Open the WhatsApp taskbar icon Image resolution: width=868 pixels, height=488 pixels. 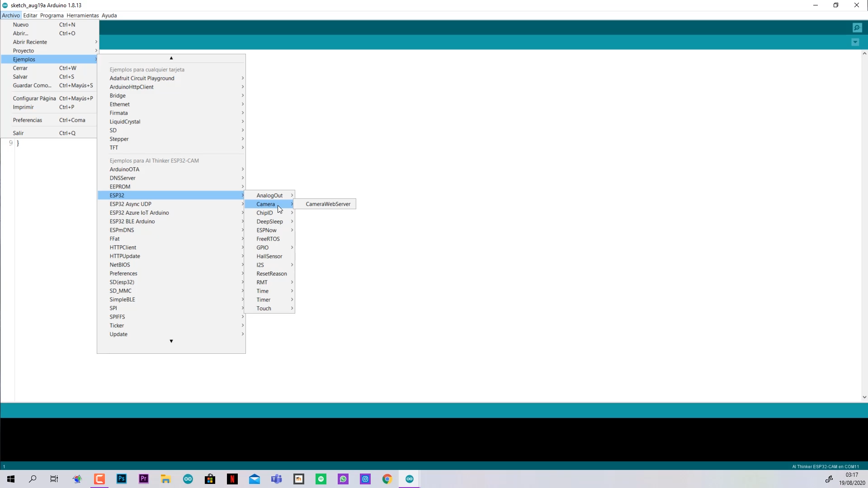click(343, 479)
